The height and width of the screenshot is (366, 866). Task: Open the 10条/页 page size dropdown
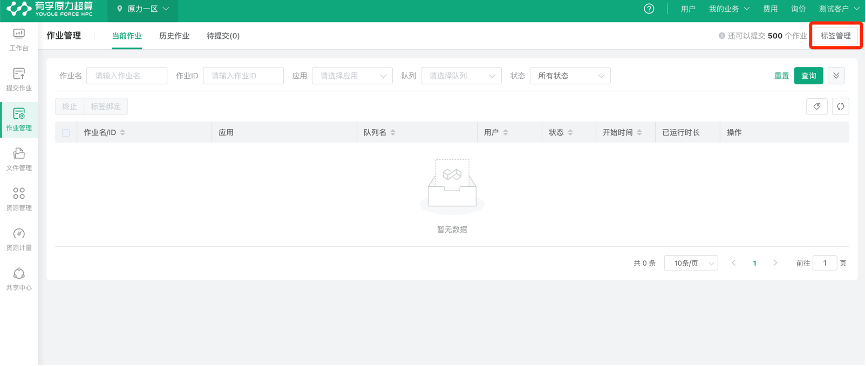click(x=691, y=263)
